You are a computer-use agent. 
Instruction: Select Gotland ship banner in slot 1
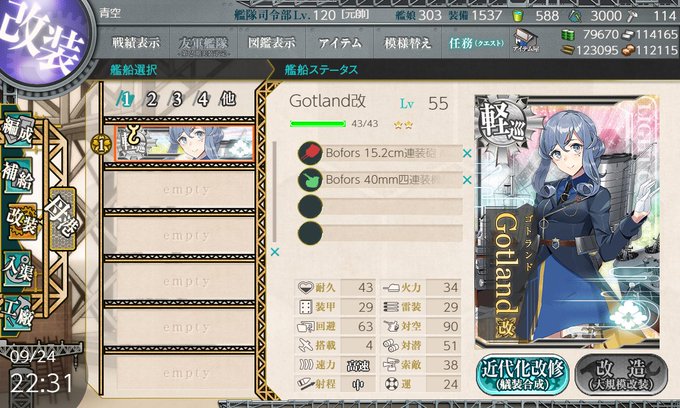click(184, 144)
